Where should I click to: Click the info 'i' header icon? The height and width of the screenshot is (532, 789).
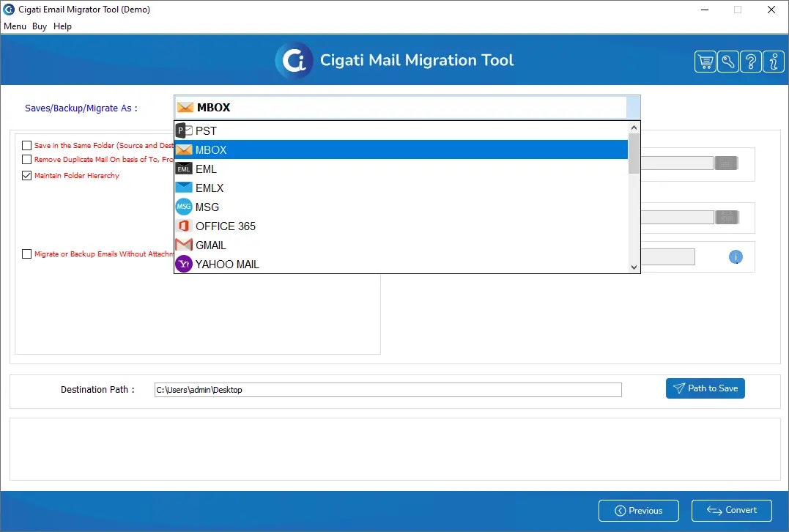pyautogui.click(x=774, y=62)
